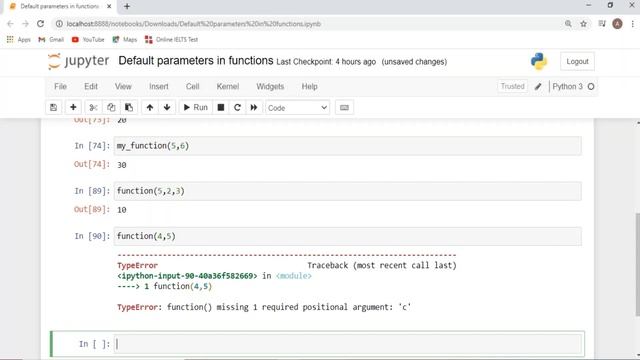Select the Default parameters in functions tab
The width and height of the screenshot is (640, 360).
coord(59,7)
